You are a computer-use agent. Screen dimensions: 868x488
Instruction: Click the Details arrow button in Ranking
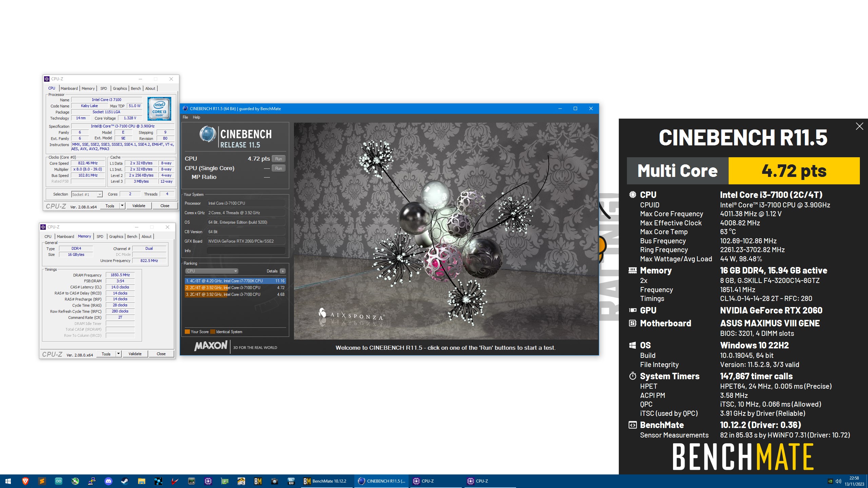click(x=283, y=271)
